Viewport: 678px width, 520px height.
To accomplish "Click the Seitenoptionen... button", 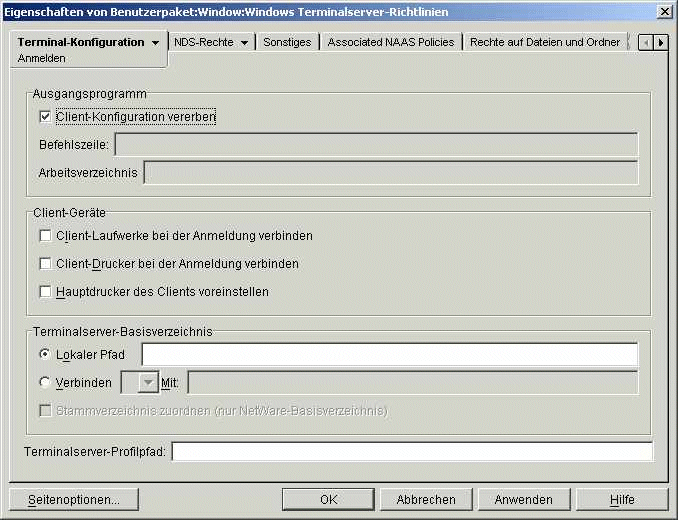I will point(74,500).
